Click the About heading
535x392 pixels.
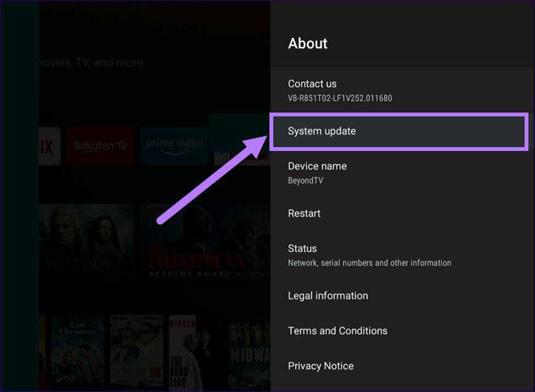tap(308, 44)
